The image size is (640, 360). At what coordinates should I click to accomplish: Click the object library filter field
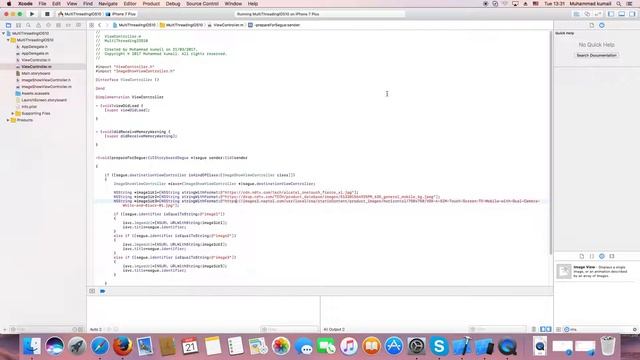pos(600,329)
